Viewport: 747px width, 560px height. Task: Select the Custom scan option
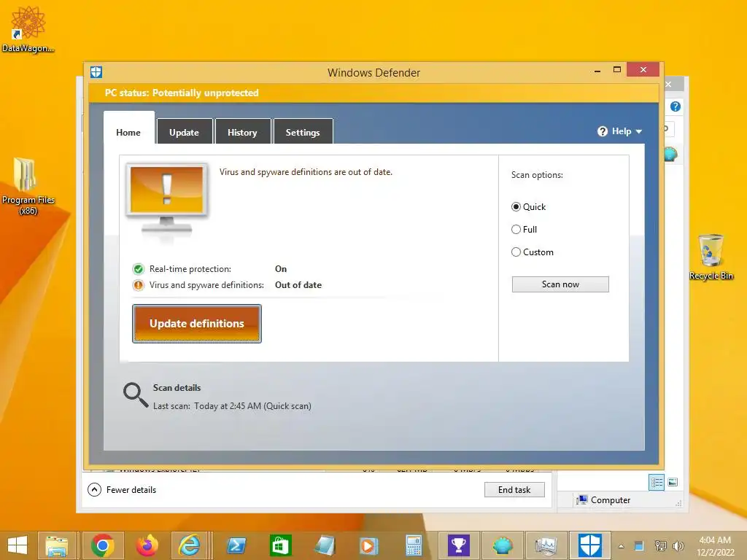(x=532, y=252)
